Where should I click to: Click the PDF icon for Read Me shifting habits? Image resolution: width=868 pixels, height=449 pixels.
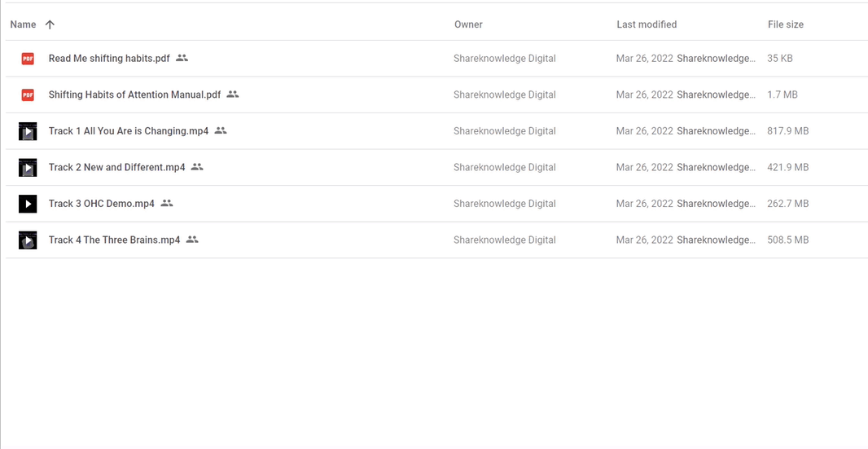[x=28, y=58]
